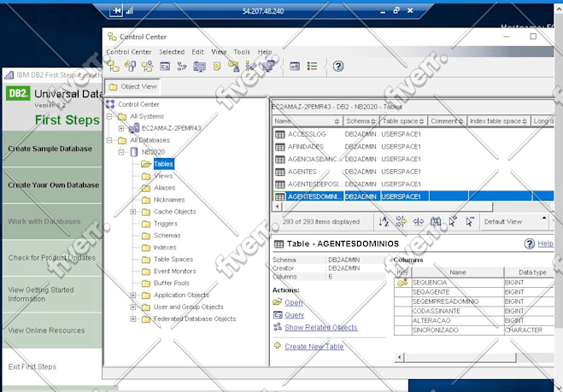Launch the Replication Center toolbar icon
Viewport: 563px width, 392px height.
(130, 66)
